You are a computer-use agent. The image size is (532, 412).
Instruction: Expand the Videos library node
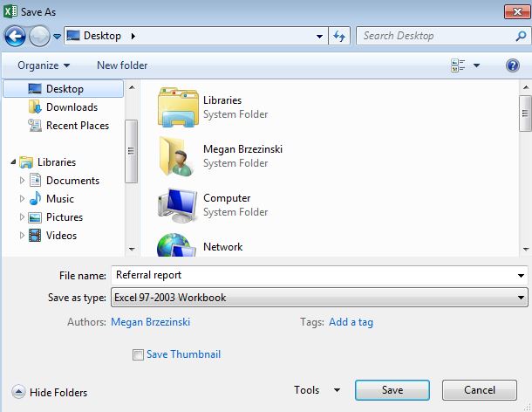22,236
